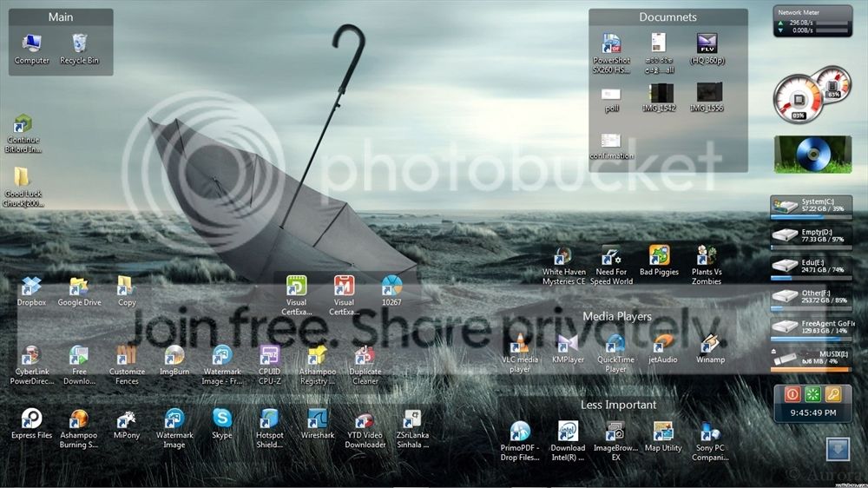Screen dimensions: 868x488
Task: Click the green button on clock gadget
Action: click(x=812, y=394)
